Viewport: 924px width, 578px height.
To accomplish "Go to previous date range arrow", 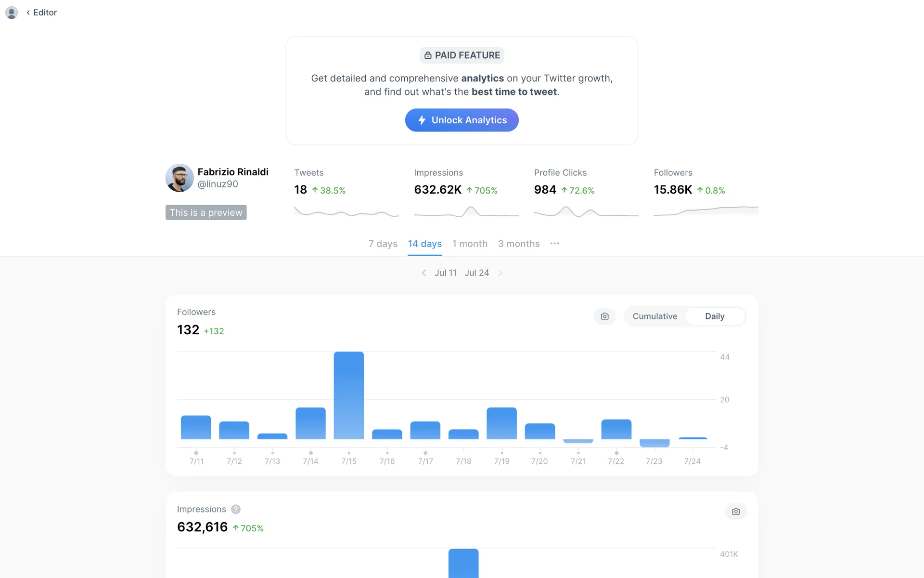I will 424,273.
